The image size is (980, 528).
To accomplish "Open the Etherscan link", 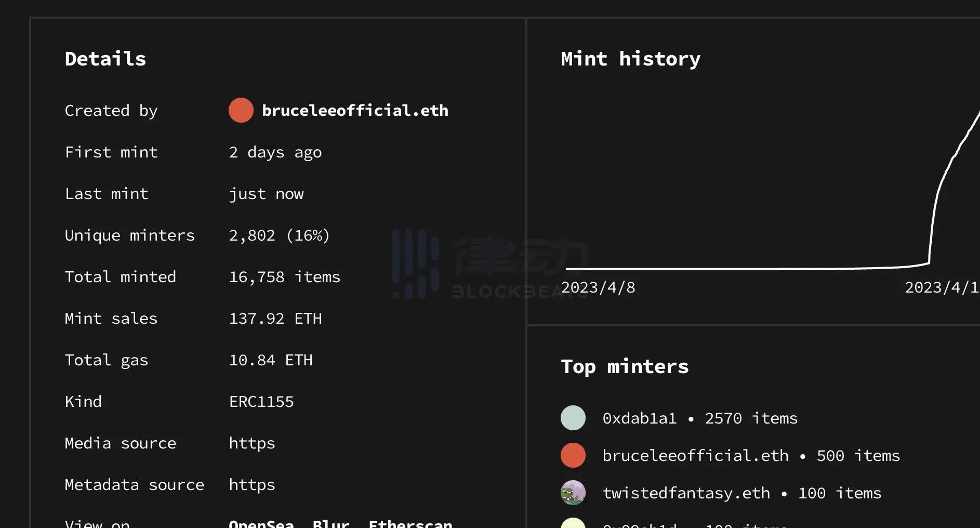I will (x=410, y=524).
